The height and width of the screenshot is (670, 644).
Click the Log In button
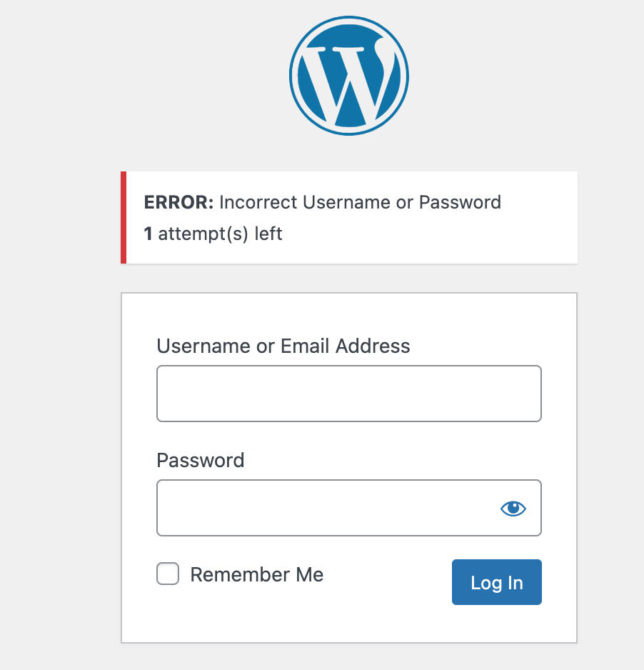pyautogui.click(x=497, y=582)
